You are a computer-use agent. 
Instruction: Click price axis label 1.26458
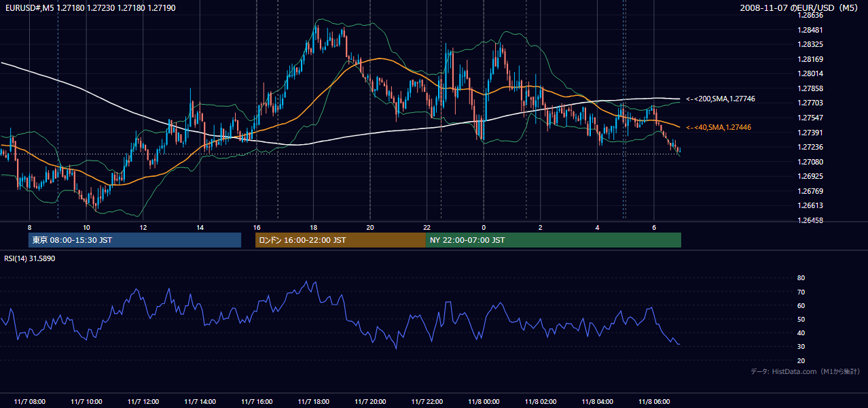[x=812, y=220]
